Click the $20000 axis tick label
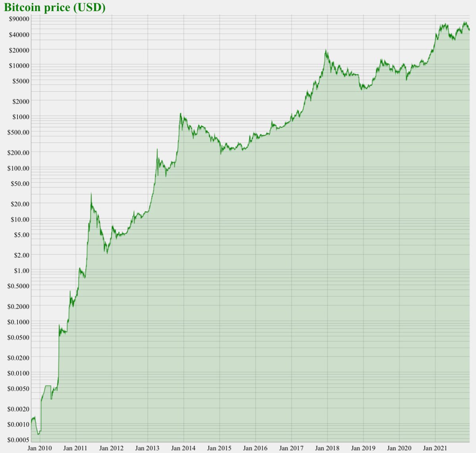 click(20, 50)
